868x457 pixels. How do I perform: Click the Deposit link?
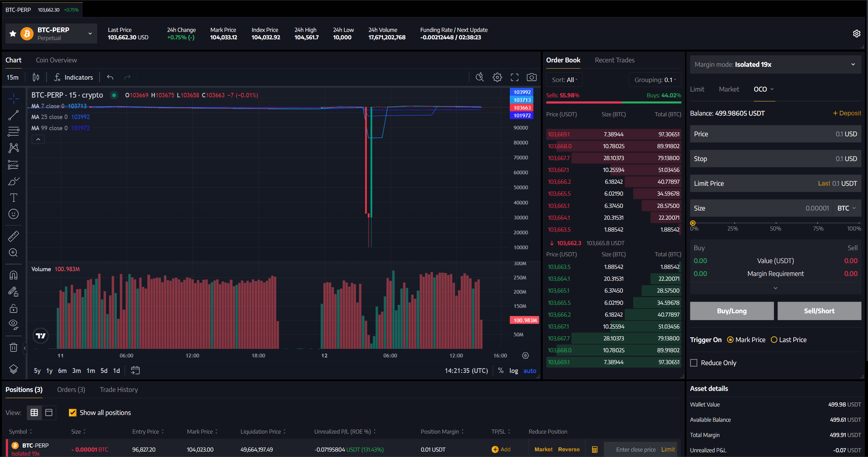pos(847,113)
